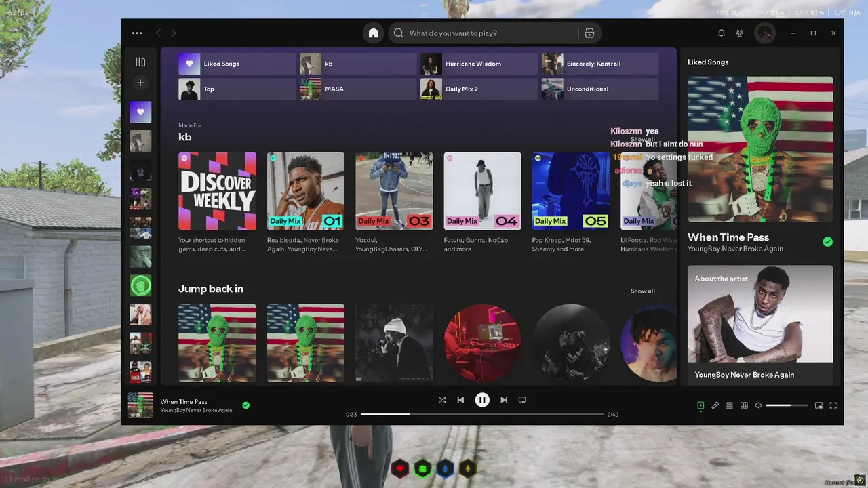
Task: Open Liked Songs header in right panel
Action: pyautogui.click(x=708, y=62)
